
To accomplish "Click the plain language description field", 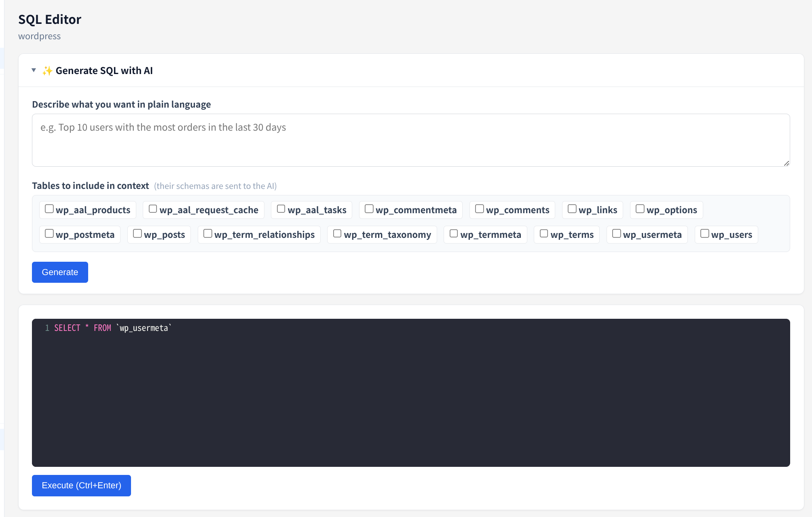I will point(410,140).
